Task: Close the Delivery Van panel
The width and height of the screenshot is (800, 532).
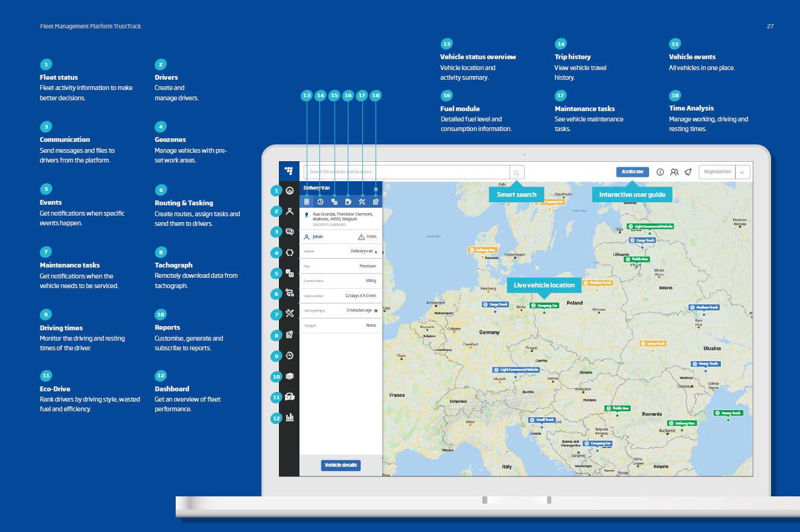Action: pos(376,189)
